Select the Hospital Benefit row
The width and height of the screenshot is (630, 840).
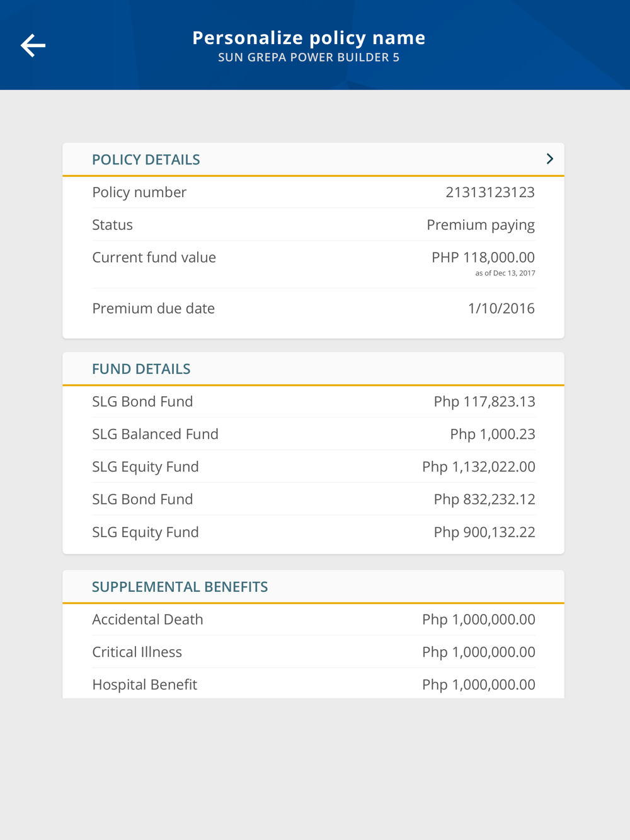[x=313, y=684]
